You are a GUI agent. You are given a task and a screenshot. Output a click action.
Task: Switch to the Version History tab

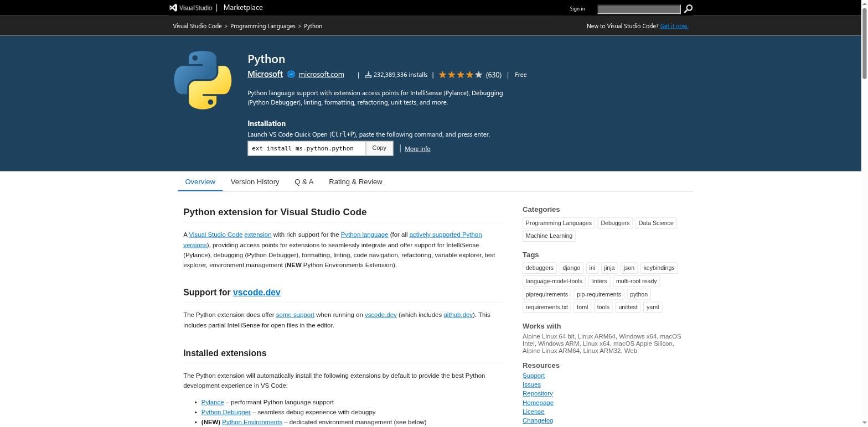coord(255,182)
